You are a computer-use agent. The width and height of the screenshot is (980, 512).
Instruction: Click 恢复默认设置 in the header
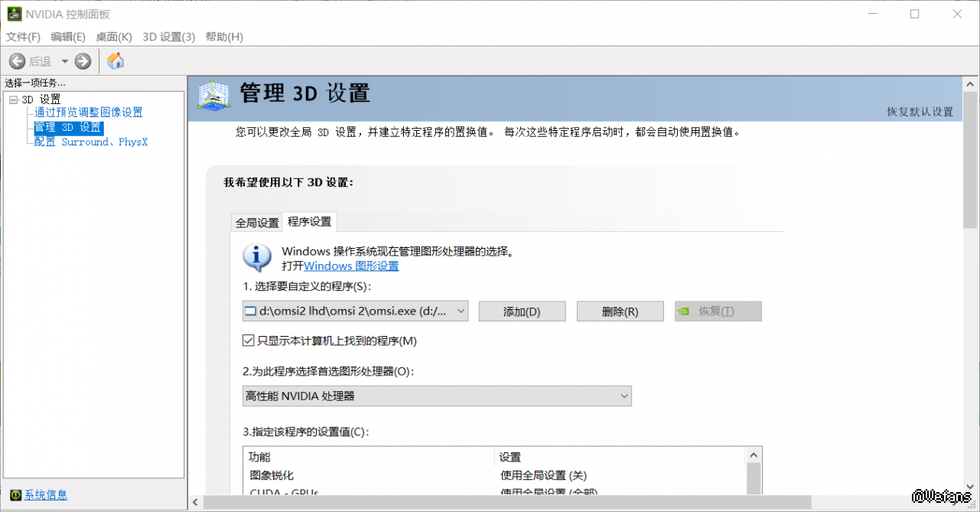pyautogui.click(x=920, y=112)
